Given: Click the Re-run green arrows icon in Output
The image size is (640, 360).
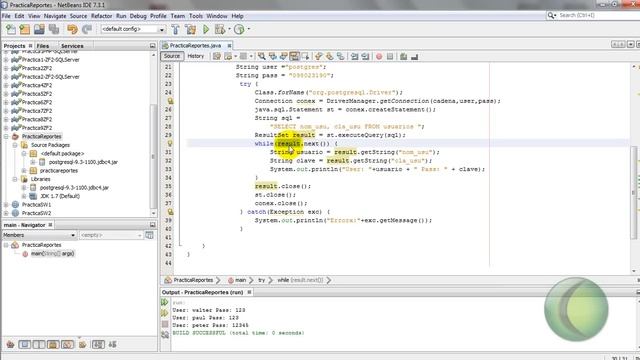Looking at the screenshot, I should tap(165, 302).
